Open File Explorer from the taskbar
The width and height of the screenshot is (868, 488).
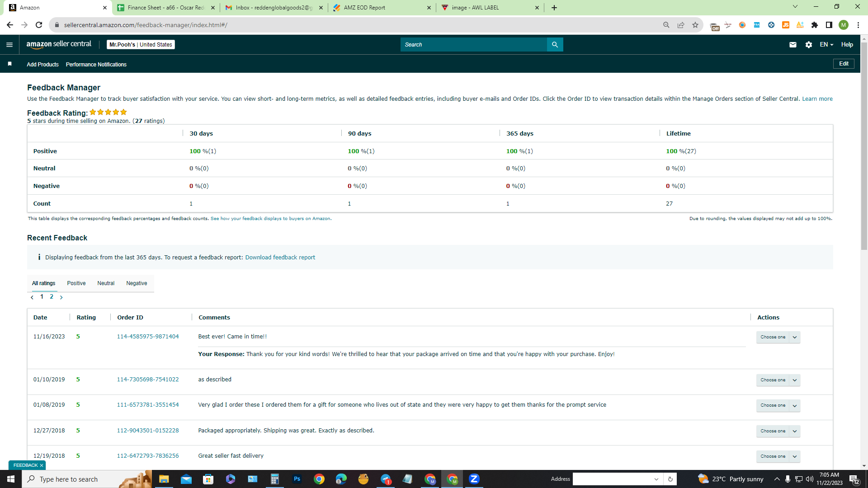point(164,479)
